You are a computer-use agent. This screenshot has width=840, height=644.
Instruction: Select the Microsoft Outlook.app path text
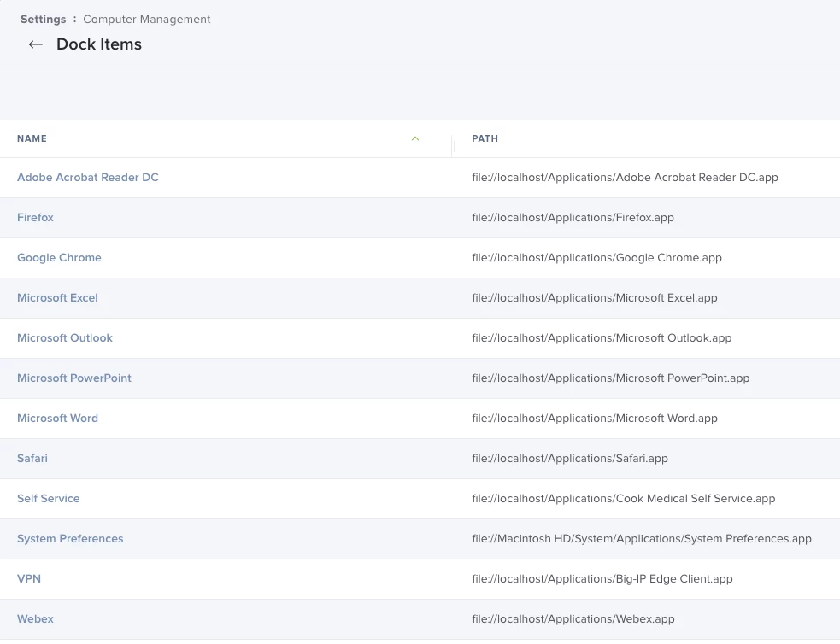click(x=602, y=337)
